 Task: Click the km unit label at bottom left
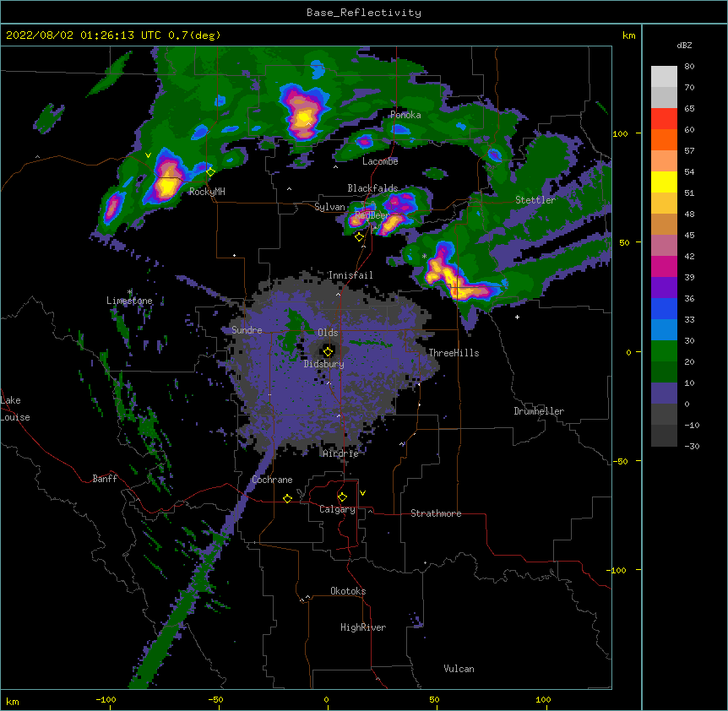13,701
